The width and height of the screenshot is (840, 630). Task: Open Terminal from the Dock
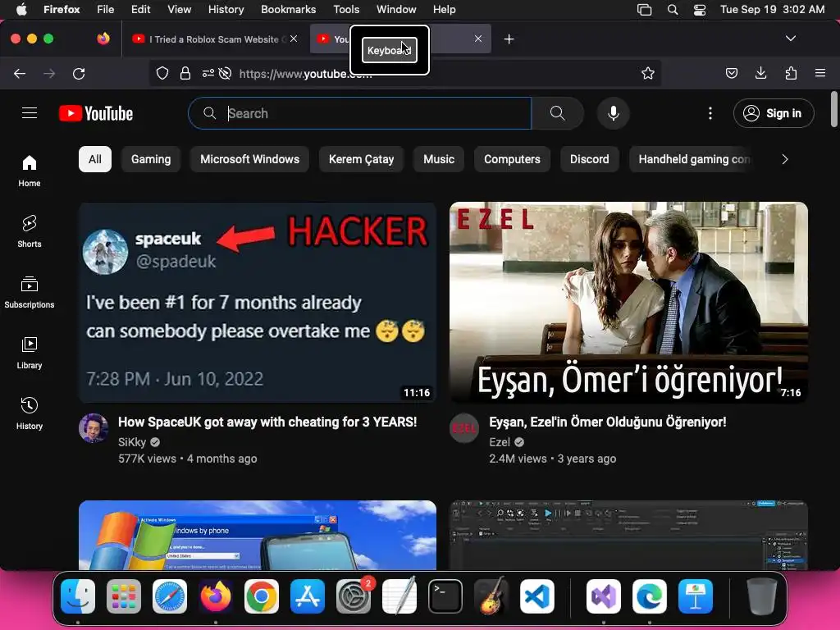445,597
